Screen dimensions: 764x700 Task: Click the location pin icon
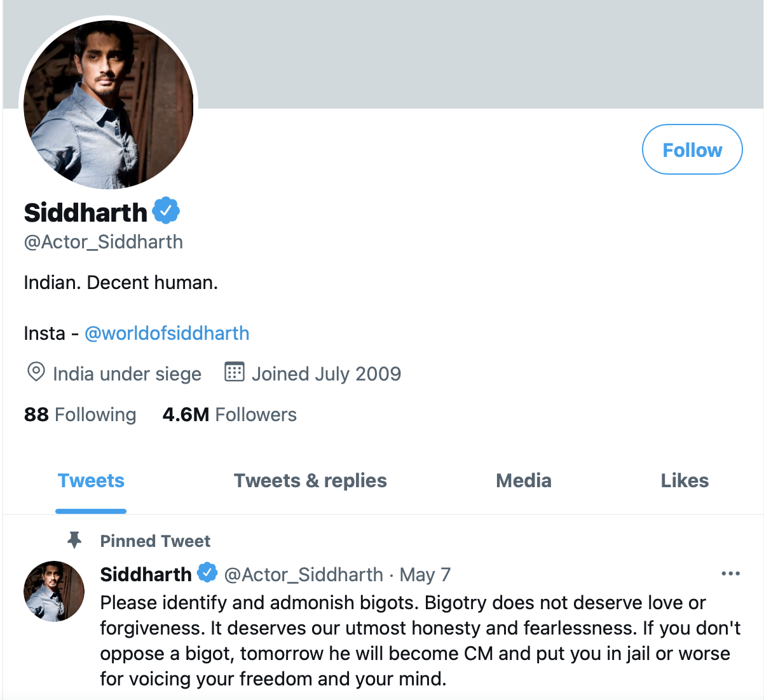[36, 372]
